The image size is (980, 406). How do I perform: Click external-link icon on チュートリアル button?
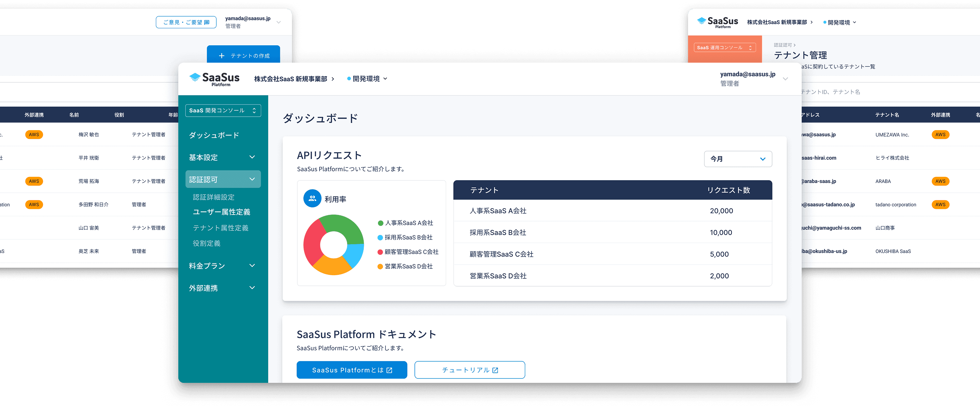495,370
